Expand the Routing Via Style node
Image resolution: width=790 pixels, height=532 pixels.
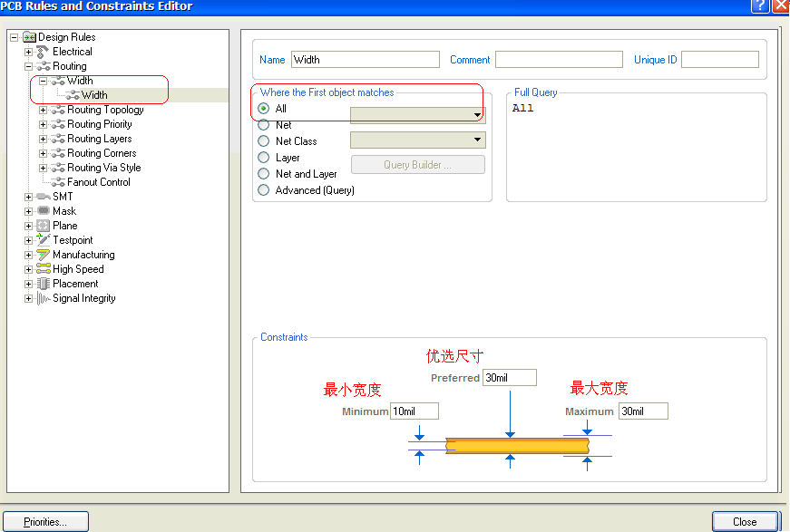coord(44,168)
